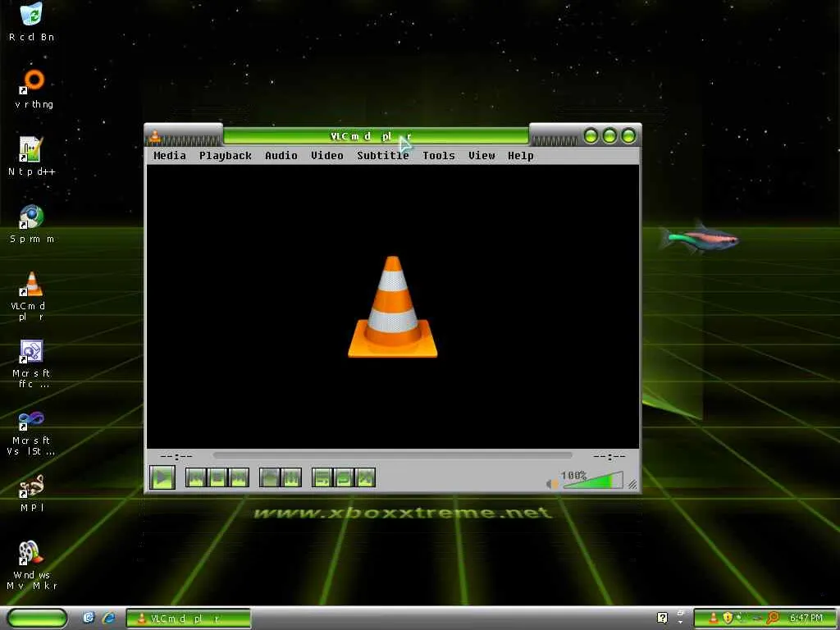Screen dimensions: 840x630
Task: Click the large VLC cone logo
Action: 393,307
